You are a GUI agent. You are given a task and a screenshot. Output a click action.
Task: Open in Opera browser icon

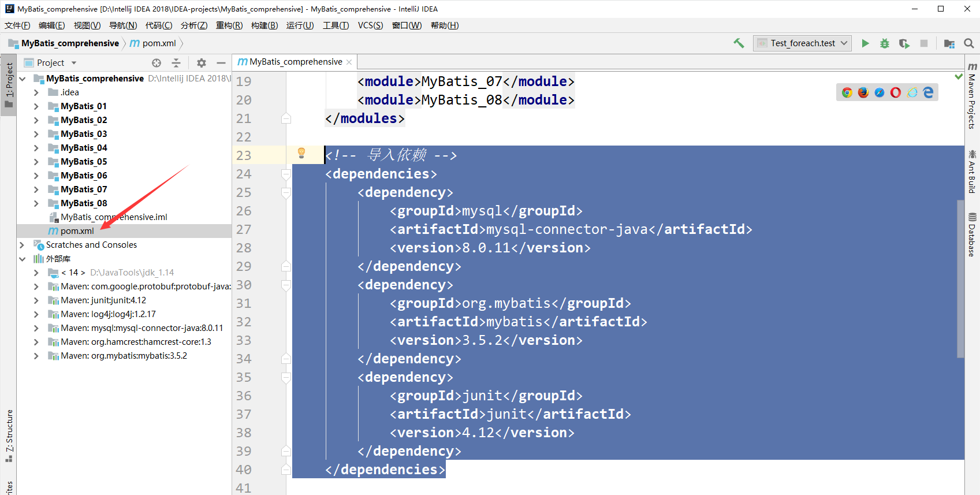[896, 92]
